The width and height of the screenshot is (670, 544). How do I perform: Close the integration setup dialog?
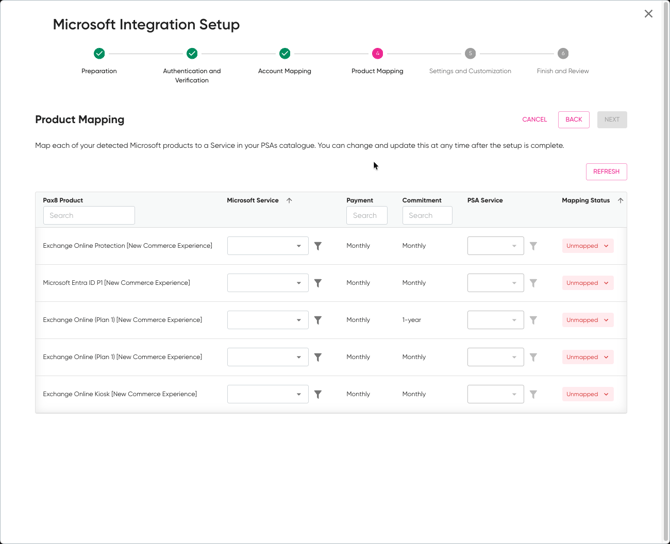648,14
